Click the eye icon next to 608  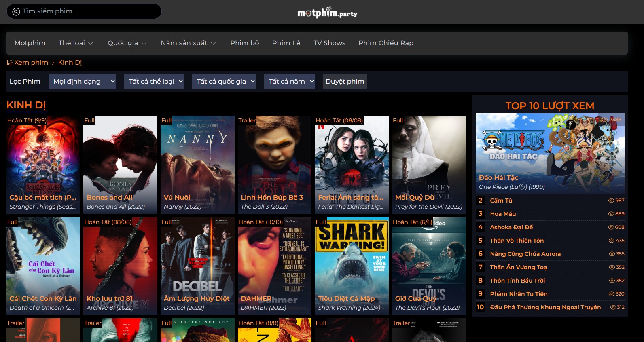pos(611,227)
